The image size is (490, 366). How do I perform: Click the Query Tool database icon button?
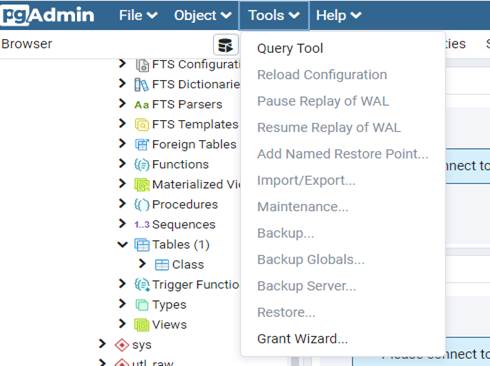click(x=226, y=45)
